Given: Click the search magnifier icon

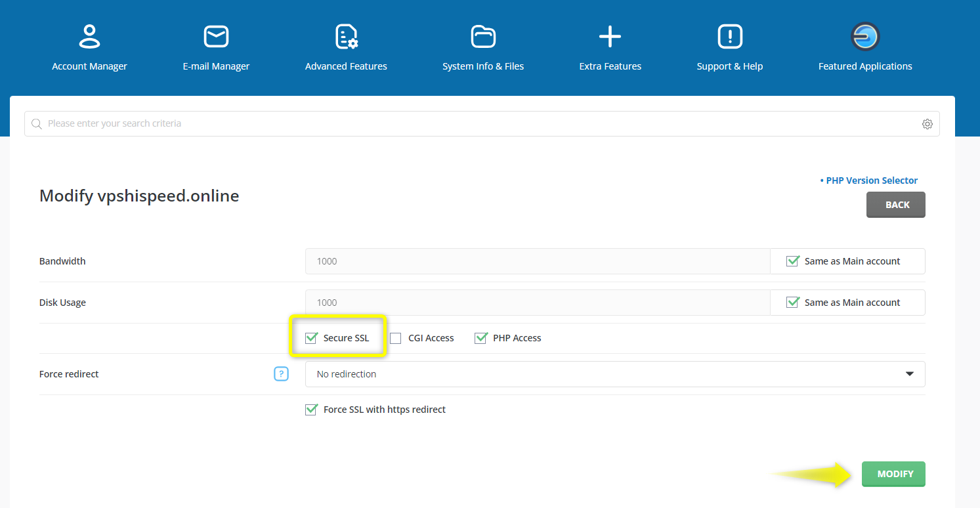Looking at the screenshot, I should (36, 123).
